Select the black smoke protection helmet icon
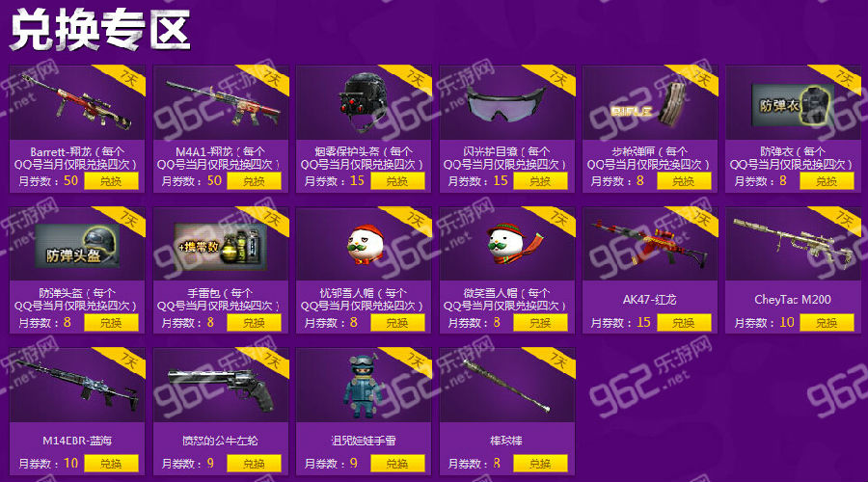868x482 pixels. [364, 100]
